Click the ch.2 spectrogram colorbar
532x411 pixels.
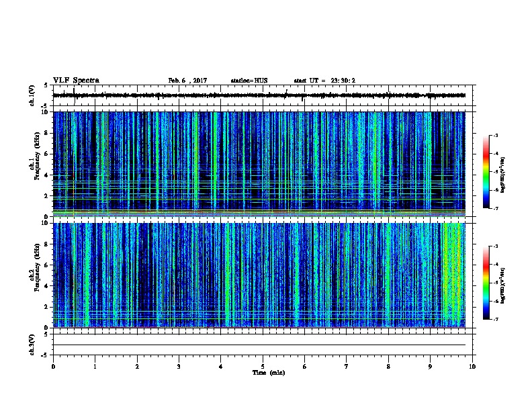(486, 283)
